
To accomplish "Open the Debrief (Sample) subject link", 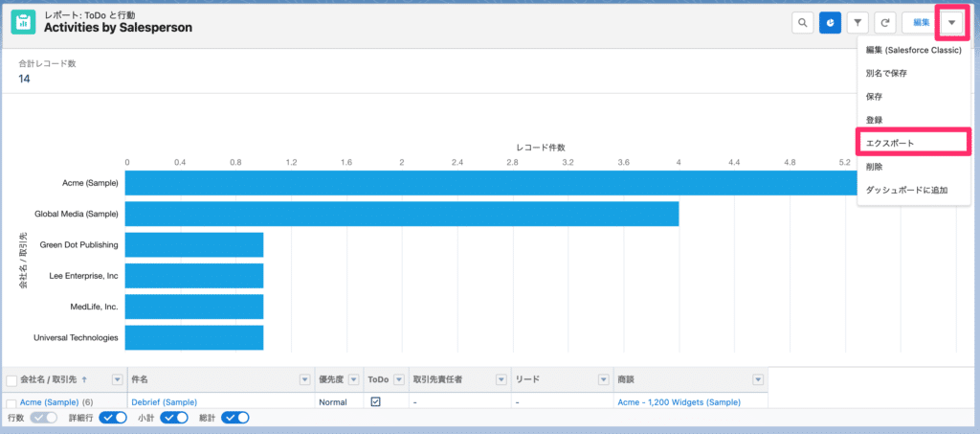I will tap(164, 402).
